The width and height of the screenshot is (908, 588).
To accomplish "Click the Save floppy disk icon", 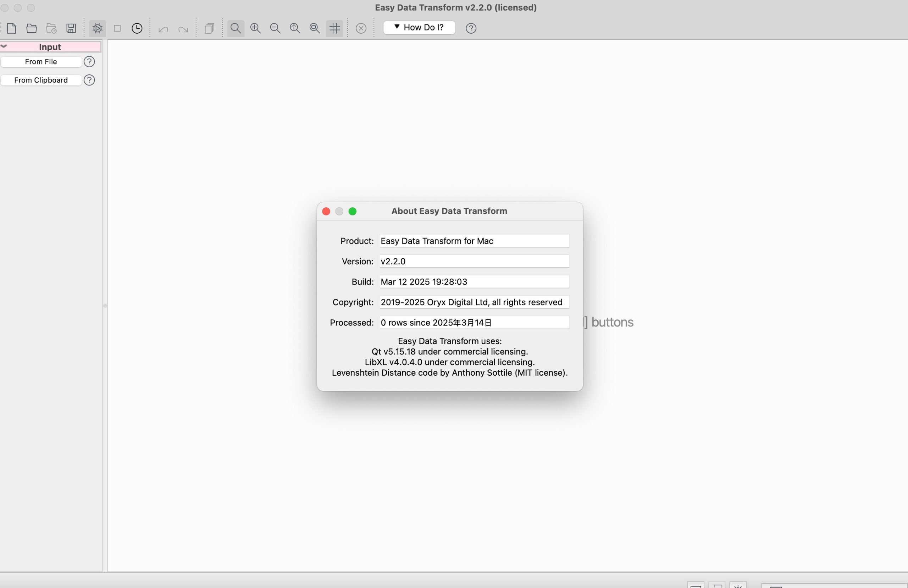I will (71, 28).
